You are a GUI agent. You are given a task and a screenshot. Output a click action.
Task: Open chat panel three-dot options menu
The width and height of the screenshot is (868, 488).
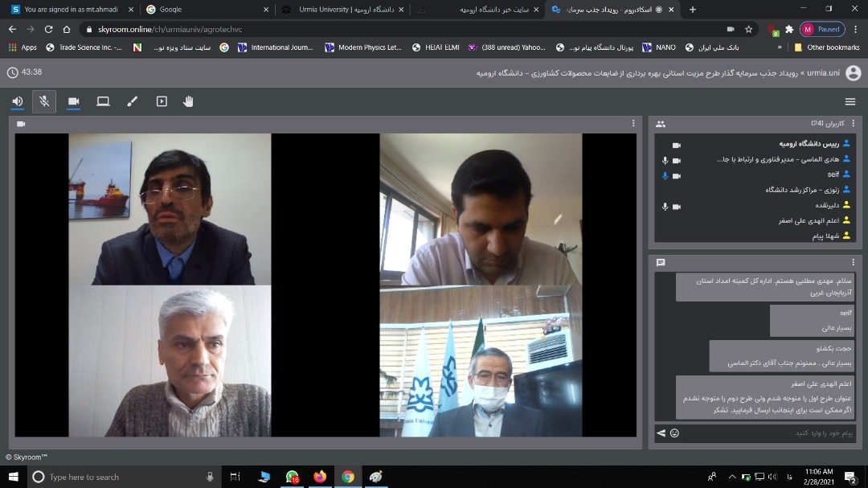pyautogui.click(x=853, y=262)
